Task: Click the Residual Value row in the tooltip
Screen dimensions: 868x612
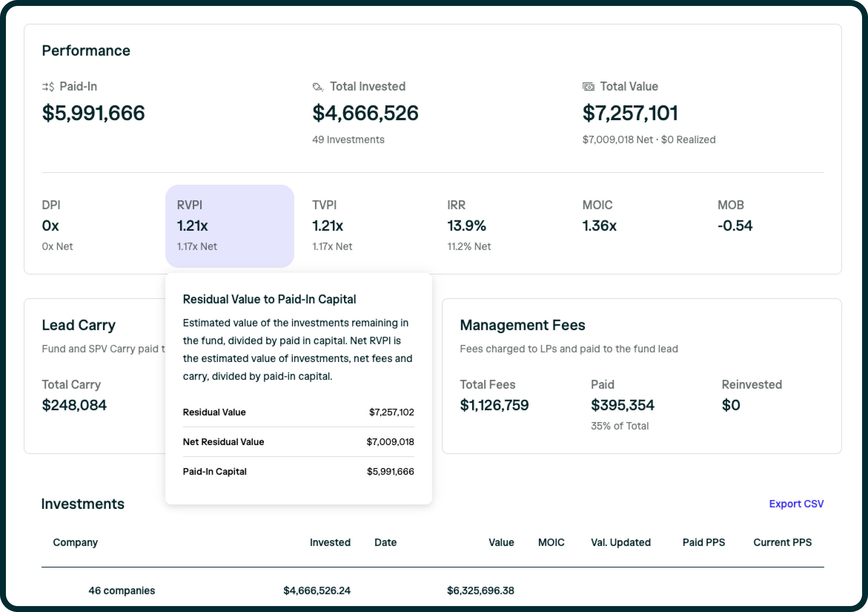Action: coord(298,412)
